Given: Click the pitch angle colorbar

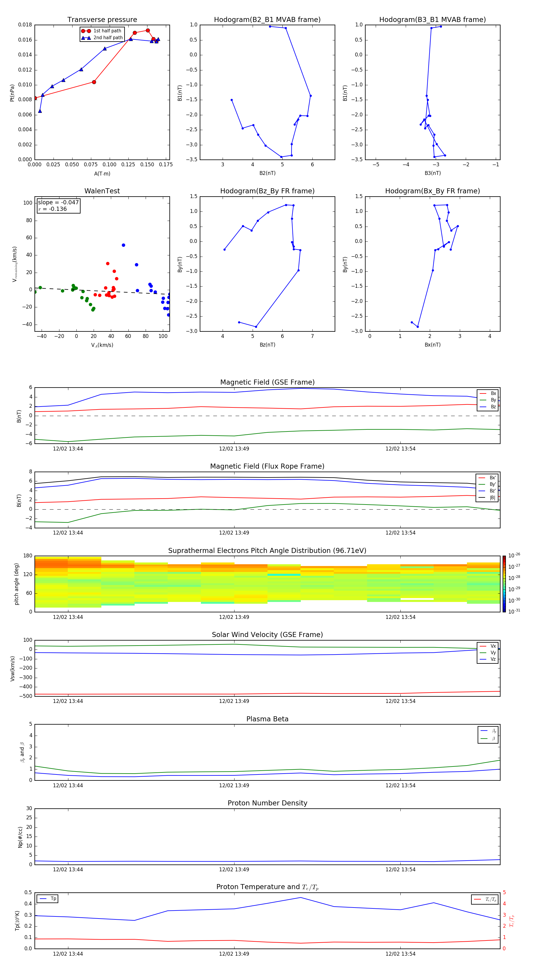Looking at the screenshot, I should click(x=504, y=584).
